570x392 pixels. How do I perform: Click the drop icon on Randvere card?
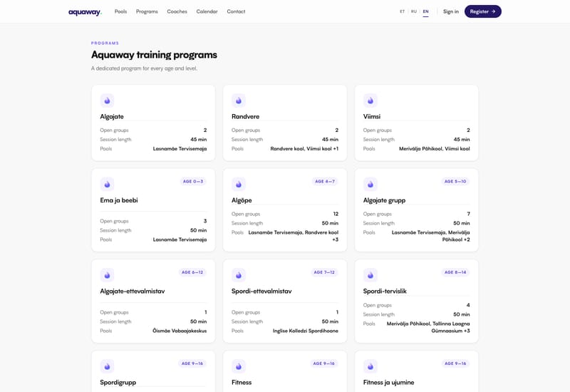[239, 100]
